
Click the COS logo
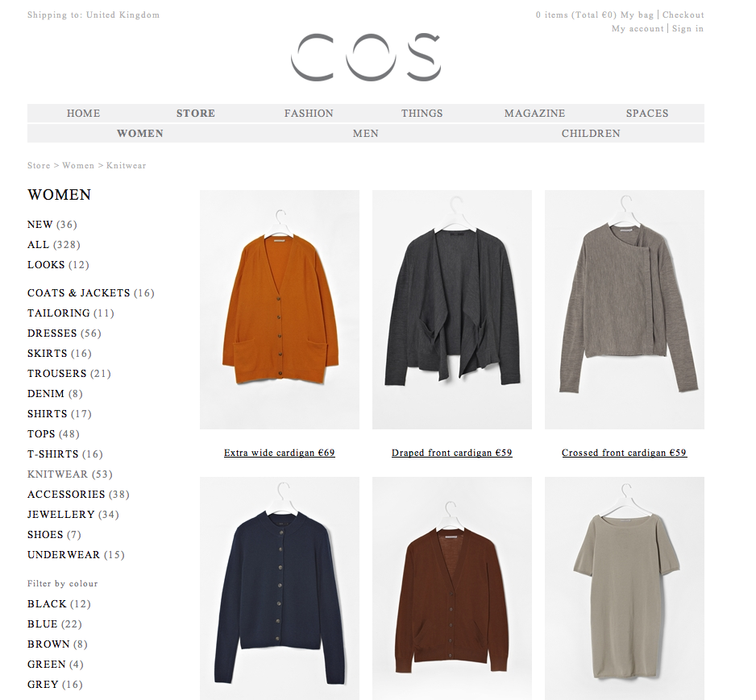(x=365, y=57)
